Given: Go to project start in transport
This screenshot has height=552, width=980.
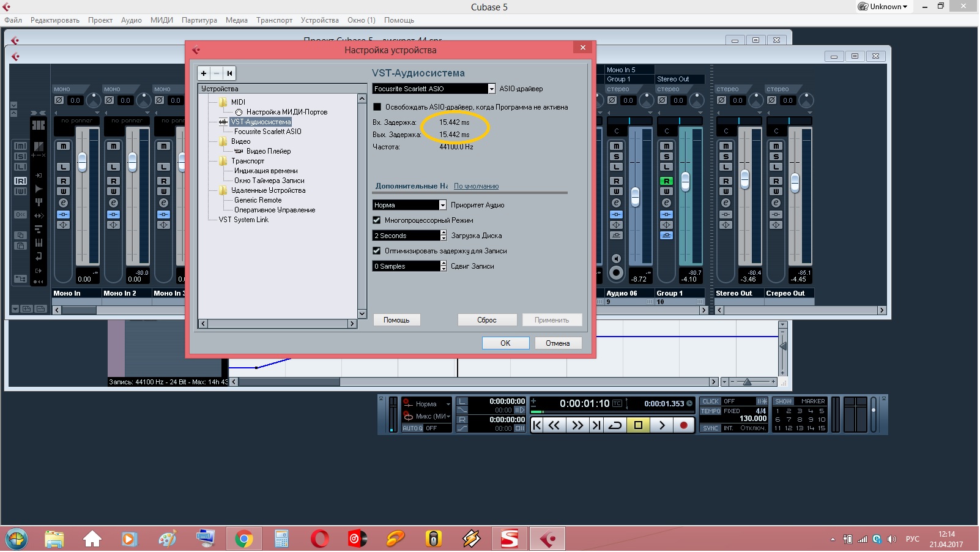Looking at the screenshot, I should [536, 425].
